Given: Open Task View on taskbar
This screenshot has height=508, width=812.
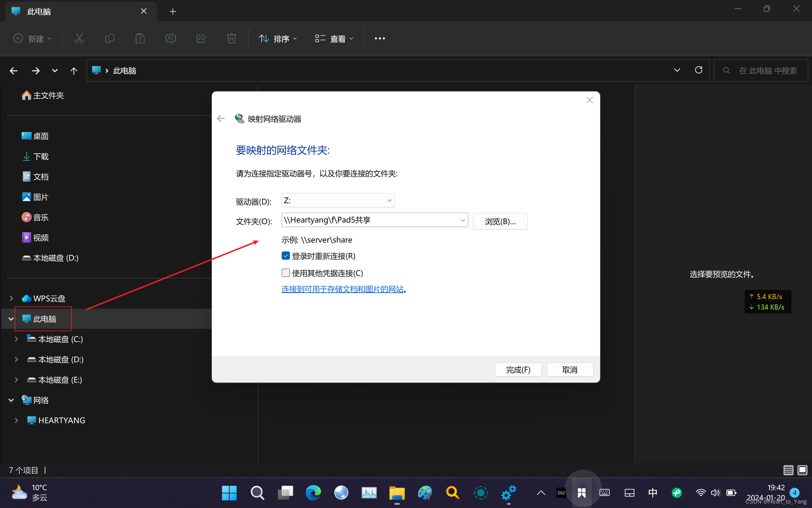Looking at the screenshot, I should (x=285, y=493).
